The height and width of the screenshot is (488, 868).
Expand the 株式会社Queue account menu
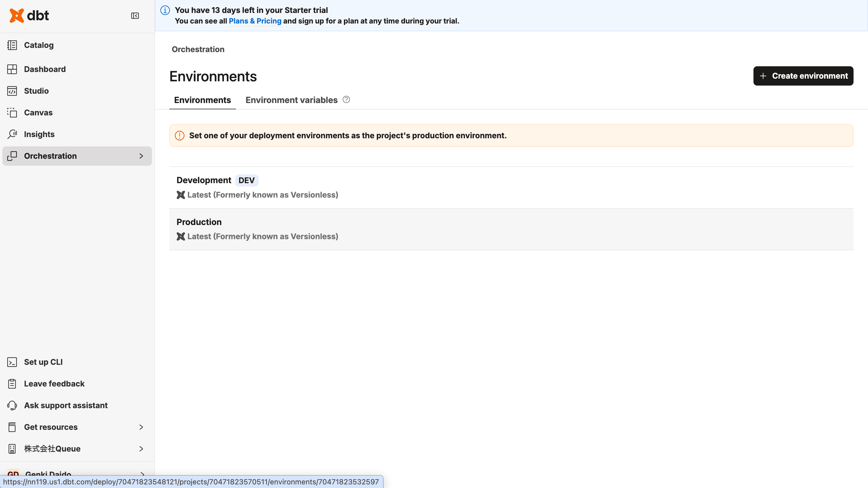[141, 449]
